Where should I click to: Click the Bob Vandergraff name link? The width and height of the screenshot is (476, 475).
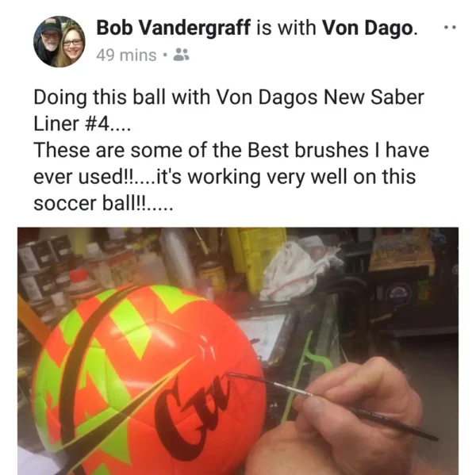coord(173,28)
